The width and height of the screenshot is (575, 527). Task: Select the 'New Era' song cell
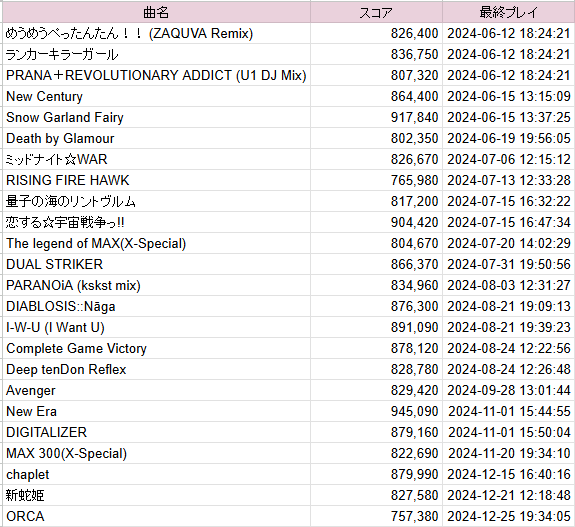click(x=156, y=411)
